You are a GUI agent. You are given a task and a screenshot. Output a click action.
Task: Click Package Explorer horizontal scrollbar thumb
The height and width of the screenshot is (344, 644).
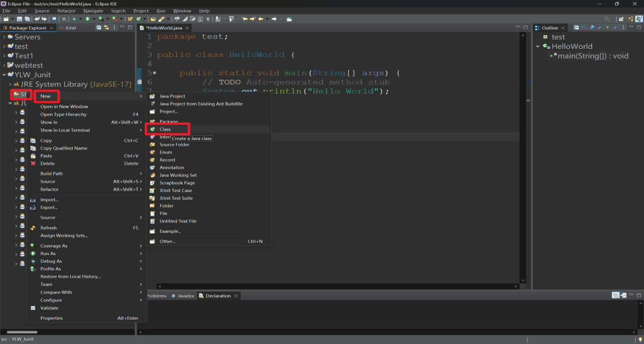[x=22, y=332]
